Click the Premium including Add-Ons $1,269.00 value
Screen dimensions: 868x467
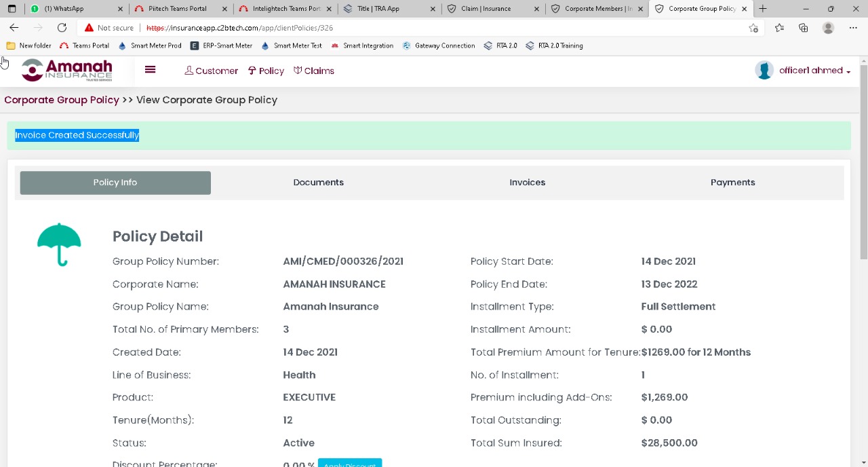click(665, 398)
